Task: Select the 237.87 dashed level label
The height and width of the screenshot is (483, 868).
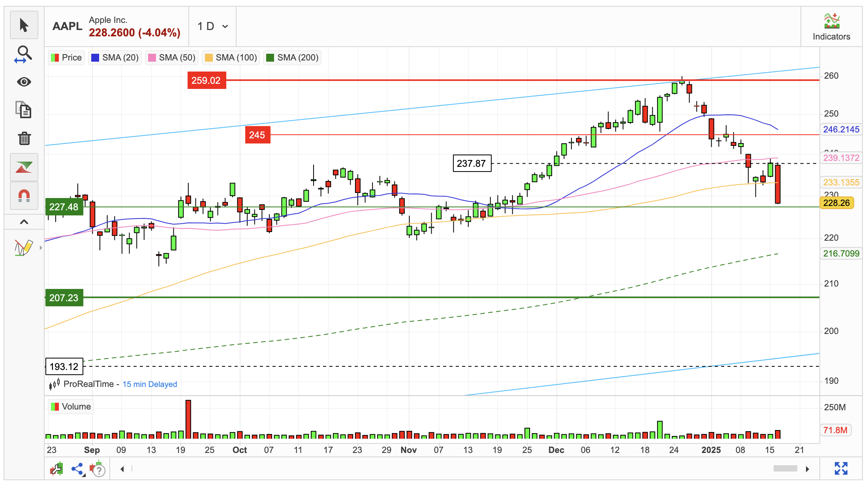Action: pyautogui.click(x=472, y=163)
